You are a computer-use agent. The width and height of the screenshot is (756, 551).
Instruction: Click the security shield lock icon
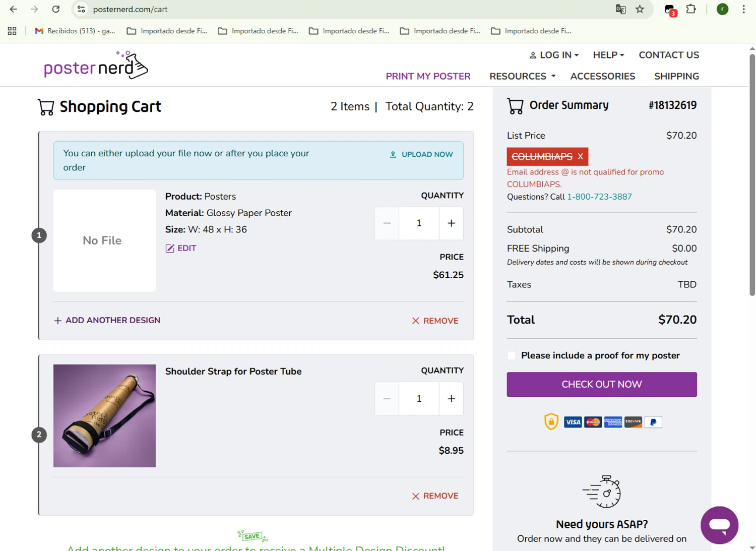tap(551, 421)
